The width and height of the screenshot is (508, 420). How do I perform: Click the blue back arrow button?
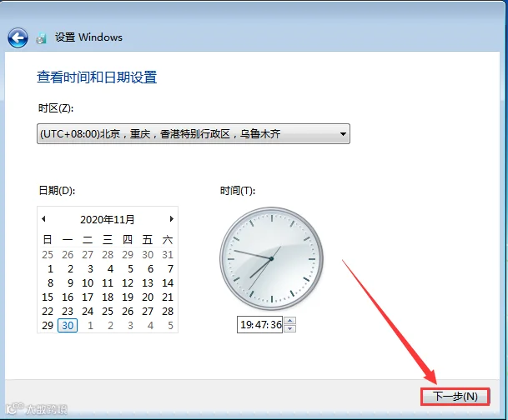tap(18, 37)
